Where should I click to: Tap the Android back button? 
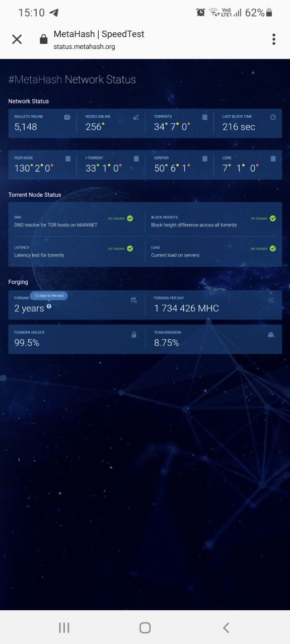point(226,627)
